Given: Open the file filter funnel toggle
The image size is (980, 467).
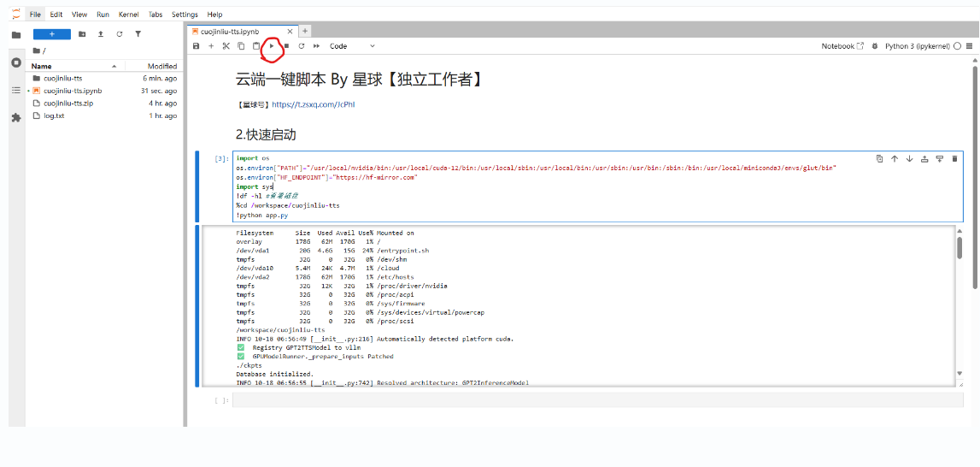Looking at the screenshot, I should [x=138, y=34].
